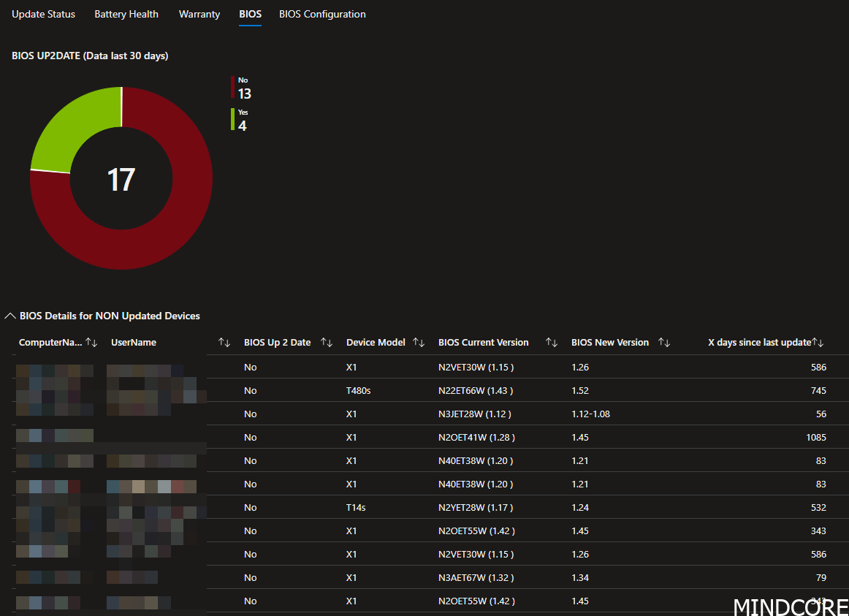Click the Device Model column header
The image size is (849, 616).
pos(376,342)
